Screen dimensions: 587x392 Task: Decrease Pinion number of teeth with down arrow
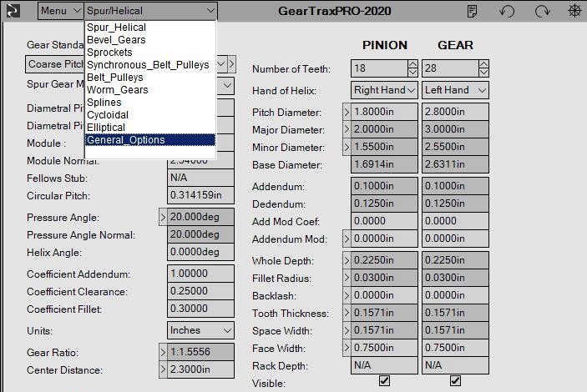(412, 73)
